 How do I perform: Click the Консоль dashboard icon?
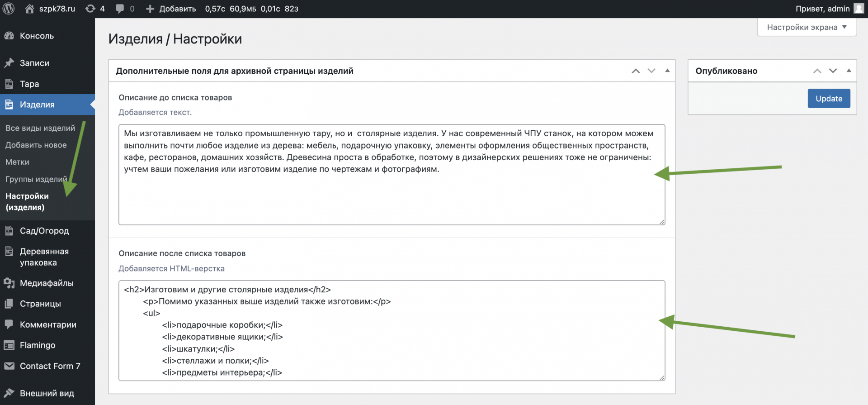coord(9,36)
